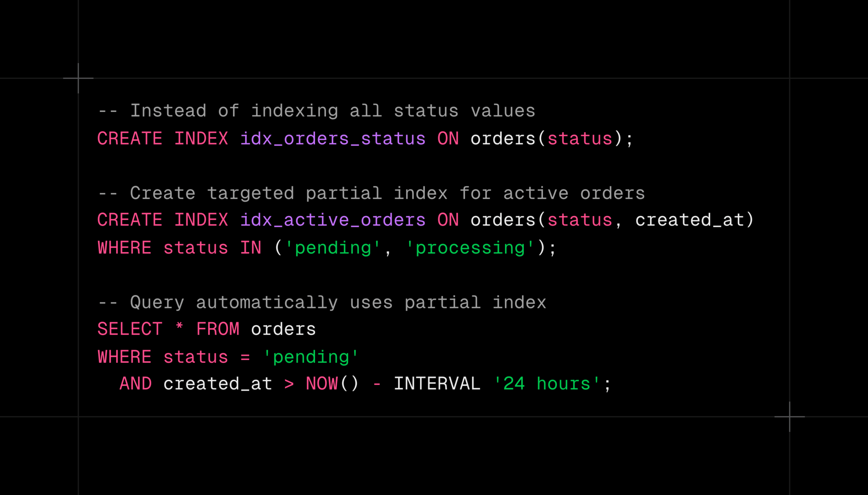Click the comment "Query automatically uses partial index"
Viewport: 868px width, 495px height.
[322, 303]
